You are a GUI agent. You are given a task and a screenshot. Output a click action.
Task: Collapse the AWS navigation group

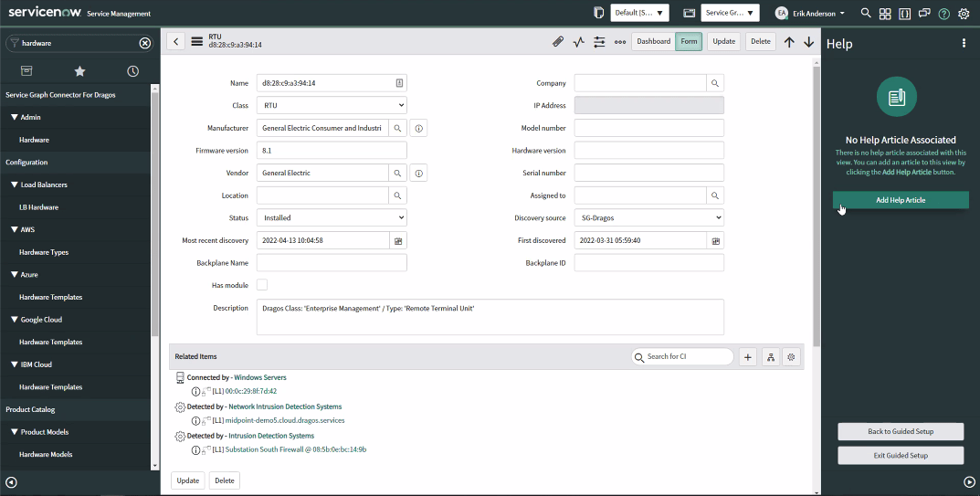[x=15, y=229]
